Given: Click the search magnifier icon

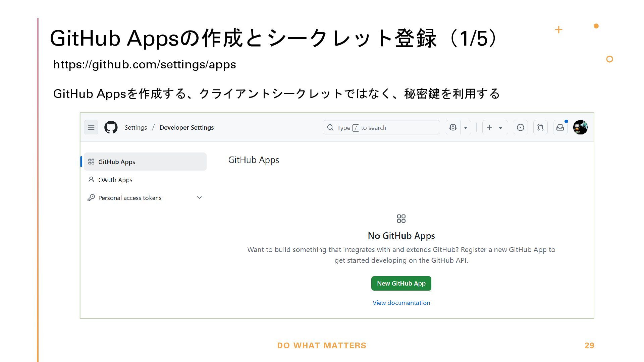Looking at the screenshot, I should tap(330, 128).
